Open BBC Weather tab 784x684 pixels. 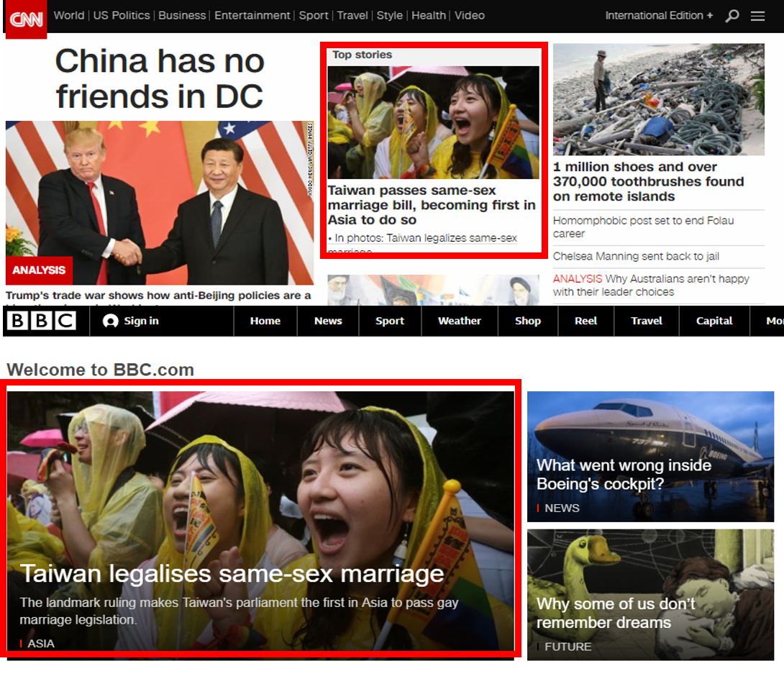coord(460,321)
